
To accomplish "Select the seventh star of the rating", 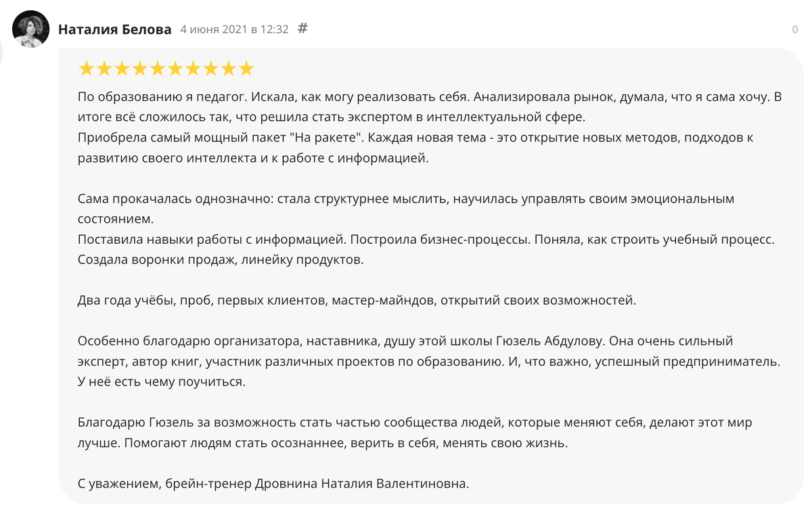I will tap(193, 68).
